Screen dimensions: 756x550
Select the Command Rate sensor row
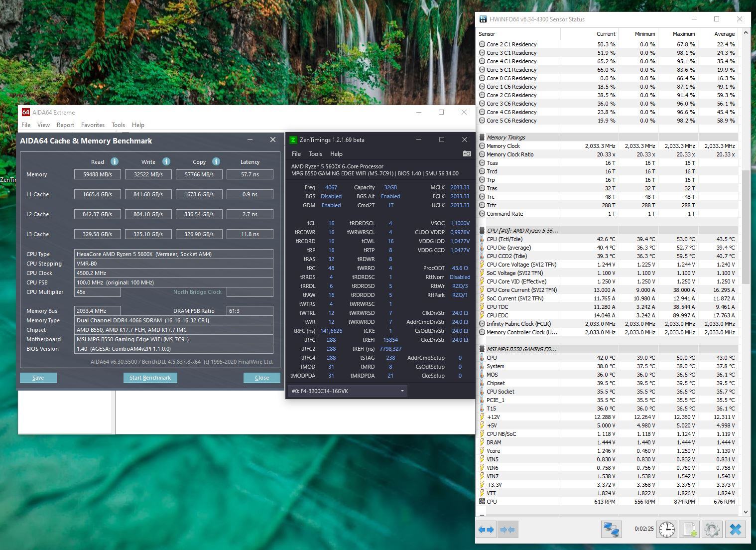click(x=608, y=214)
